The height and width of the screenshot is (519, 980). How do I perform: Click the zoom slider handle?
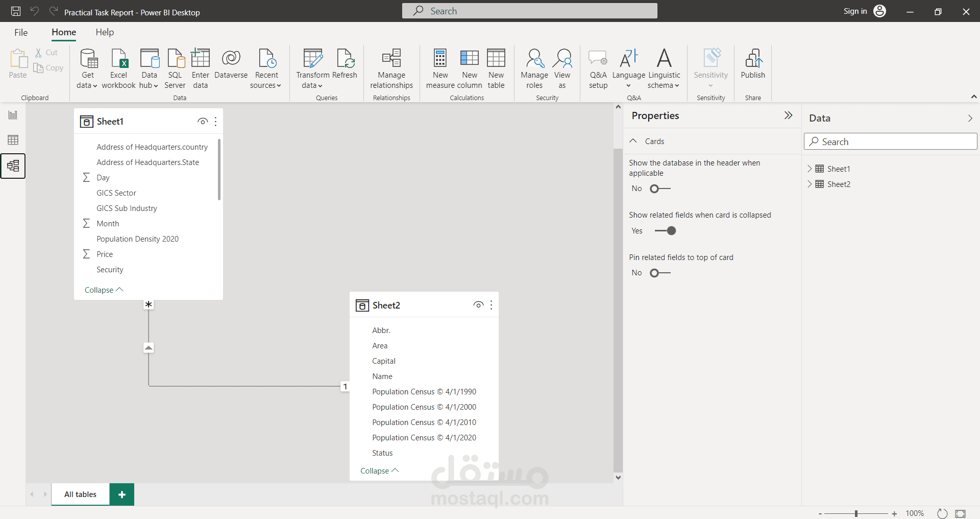click(x=856, y=514)
